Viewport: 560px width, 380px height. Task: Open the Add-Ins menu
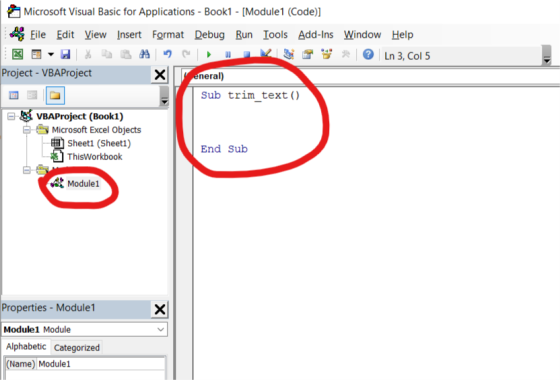(x=316, y=35)
